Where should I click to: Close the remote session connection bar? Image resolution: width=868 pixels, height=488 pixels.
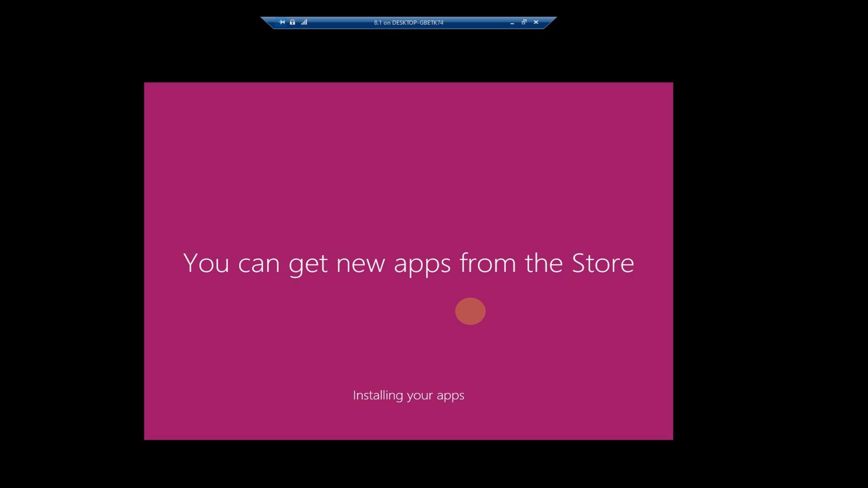tap(536, 22)
